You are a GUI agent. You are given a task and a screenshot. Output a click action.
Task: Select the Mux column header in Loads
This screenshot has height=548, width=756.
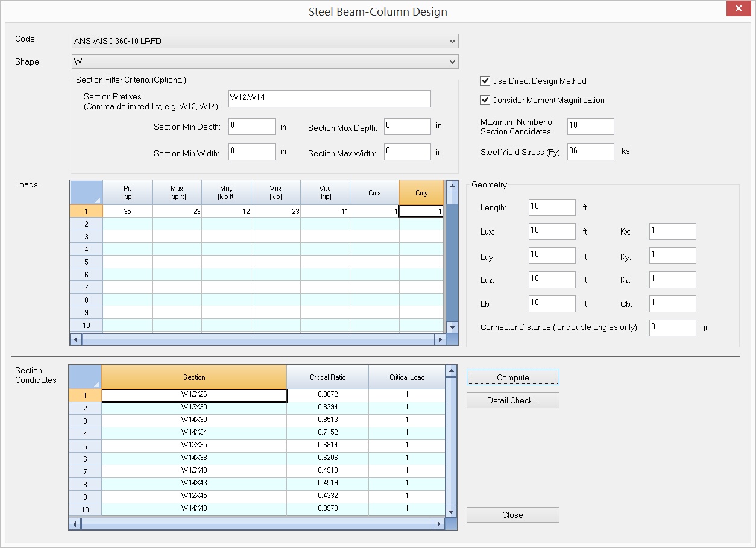click(x=177, y=192)
